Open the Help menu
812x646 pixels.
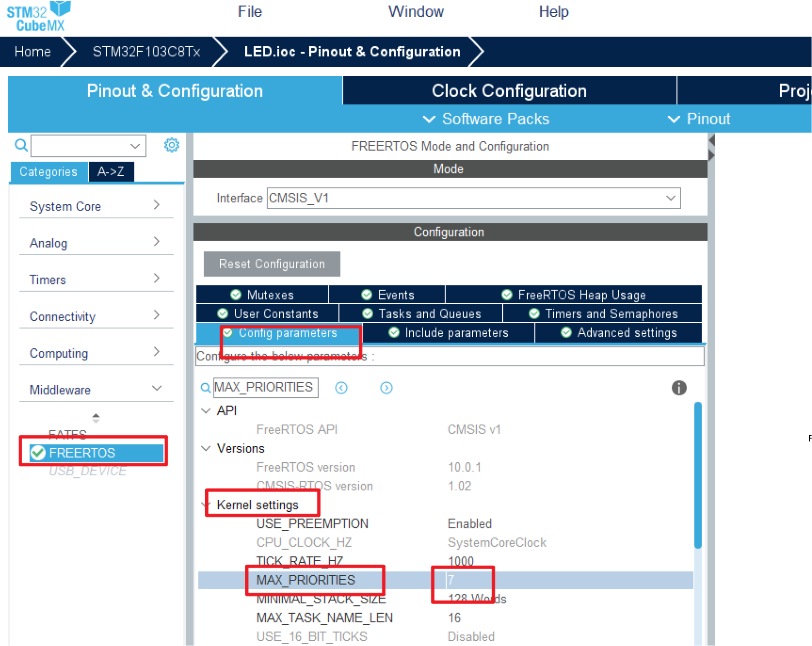[x=553, y=11]
